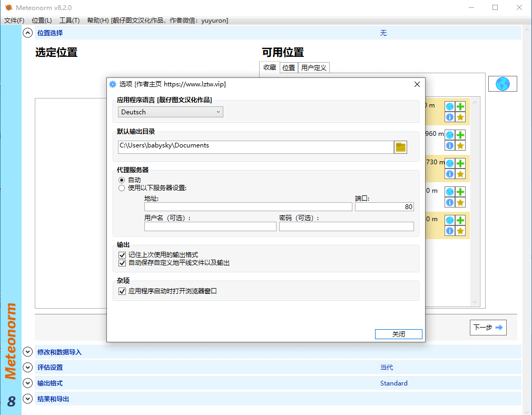Click globe icon in the 730 m row
This screenshot has height=415, width=532.
[450, 164]
